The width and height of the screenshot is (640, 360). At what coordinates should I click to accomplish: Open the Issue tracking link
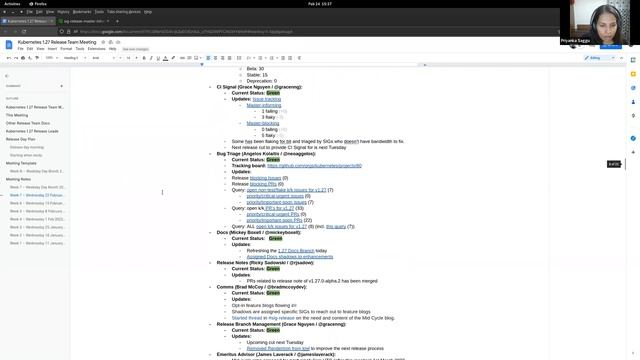267,99
